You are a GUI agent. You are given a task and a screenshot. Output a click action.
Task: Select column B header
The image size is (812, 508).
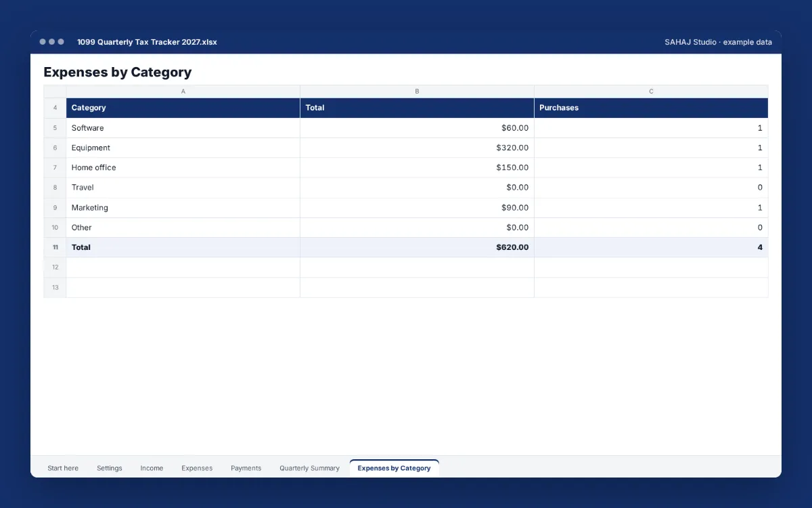(x=417, y=91)
